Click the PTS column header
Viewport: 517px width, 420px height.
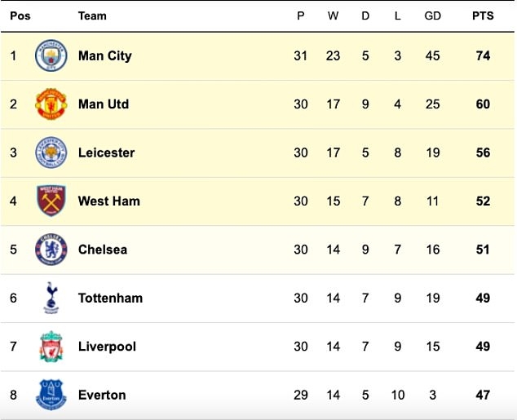(x=483, y=16)
